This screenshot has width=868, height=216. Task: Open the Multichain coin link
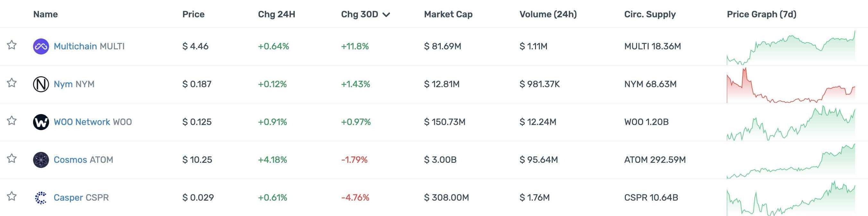[75, 46]
